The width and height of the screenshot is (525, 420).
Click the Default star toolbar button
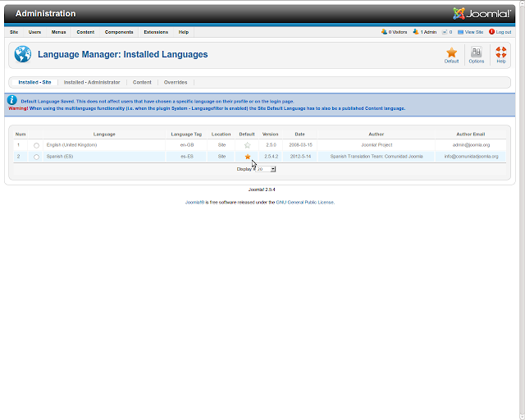pyautogui.click(x=451, y=55)
